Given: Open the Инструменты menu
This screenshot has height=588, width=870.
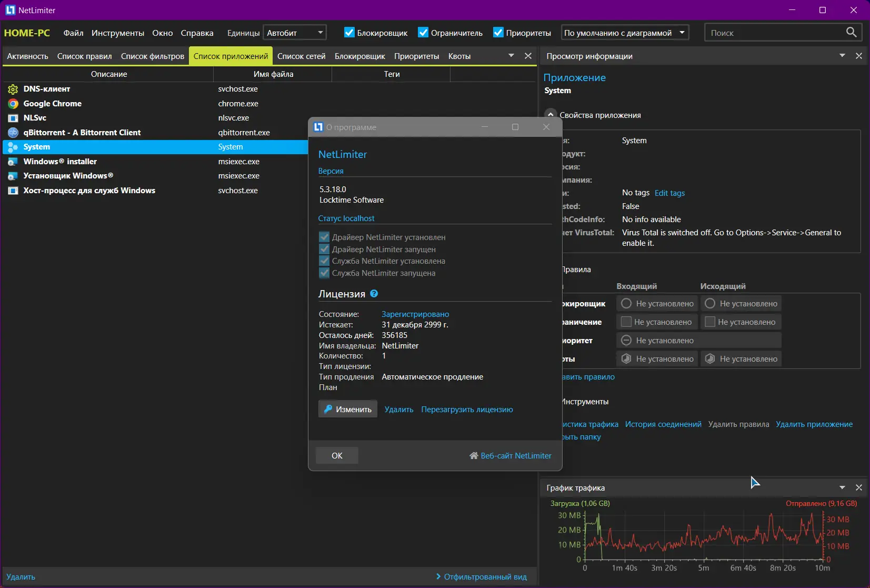Looking at the screenshot, I should [118, 33].
